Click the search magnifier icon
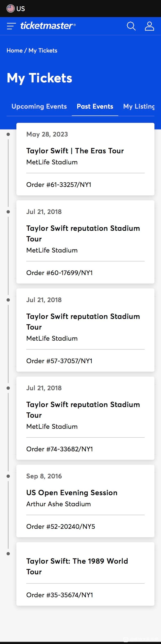161x644 pixels. 131,26
